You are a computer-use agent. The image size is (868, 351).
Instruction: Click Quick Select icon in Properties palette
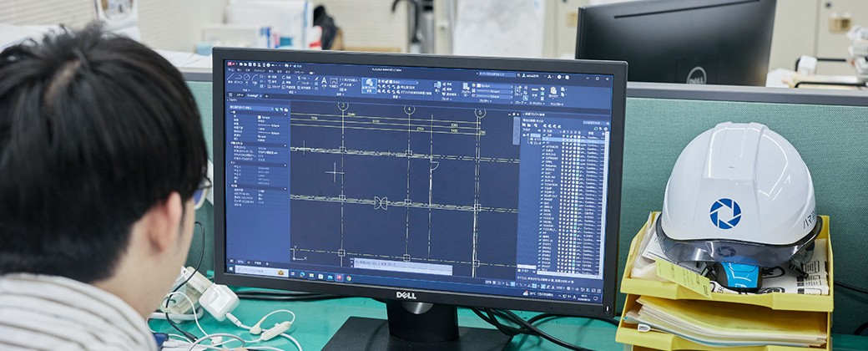point(285,109)
